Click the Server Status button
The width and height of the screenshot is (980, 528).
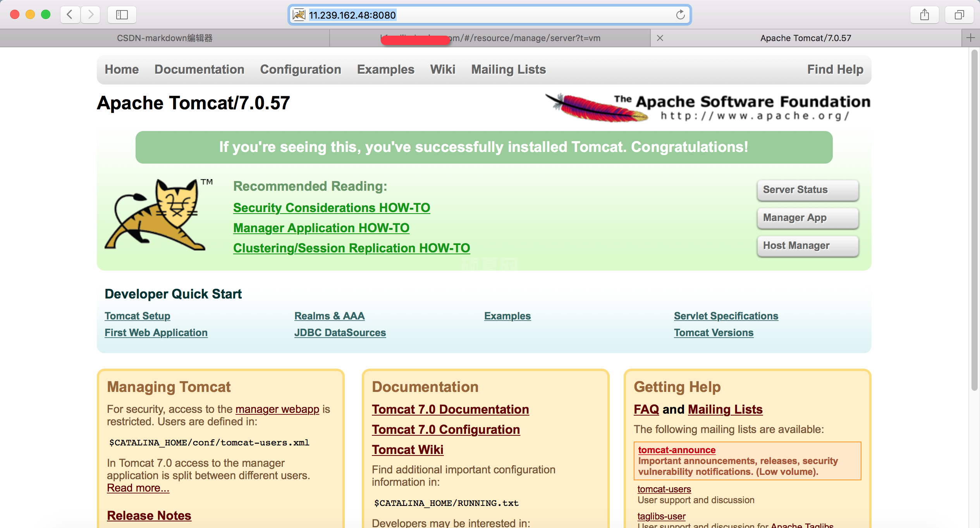click(808, 190)
